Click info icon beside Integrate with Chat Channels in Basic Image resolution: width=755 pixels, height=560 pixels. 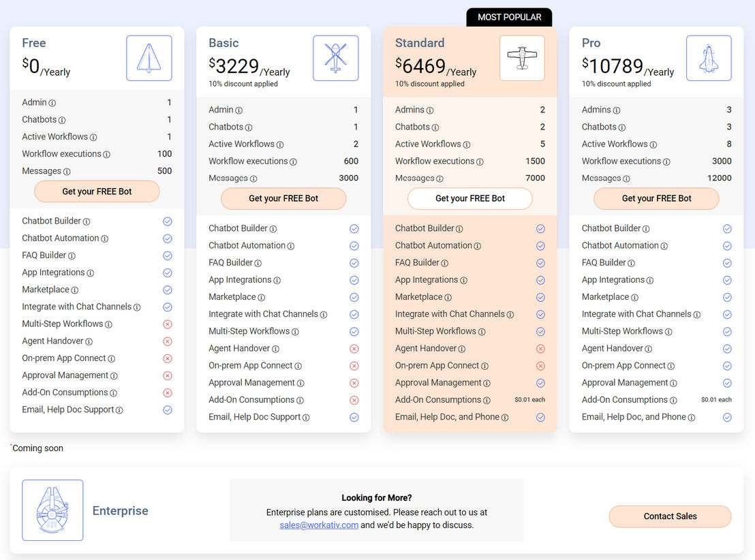point(324,315)
